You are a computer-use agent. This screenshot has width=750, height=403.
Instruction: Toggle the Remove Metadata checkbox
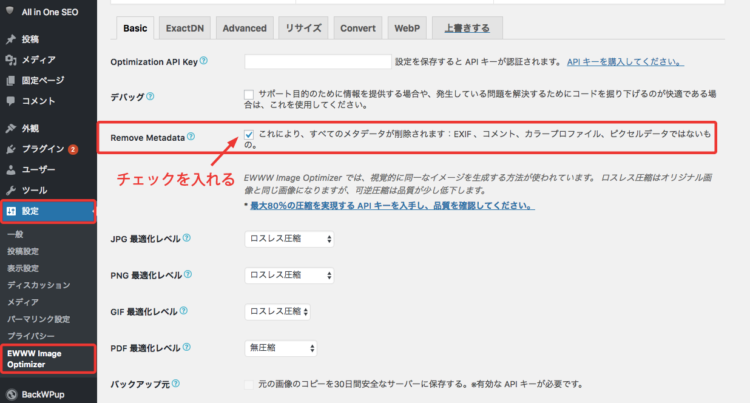(x=248, y=132)
